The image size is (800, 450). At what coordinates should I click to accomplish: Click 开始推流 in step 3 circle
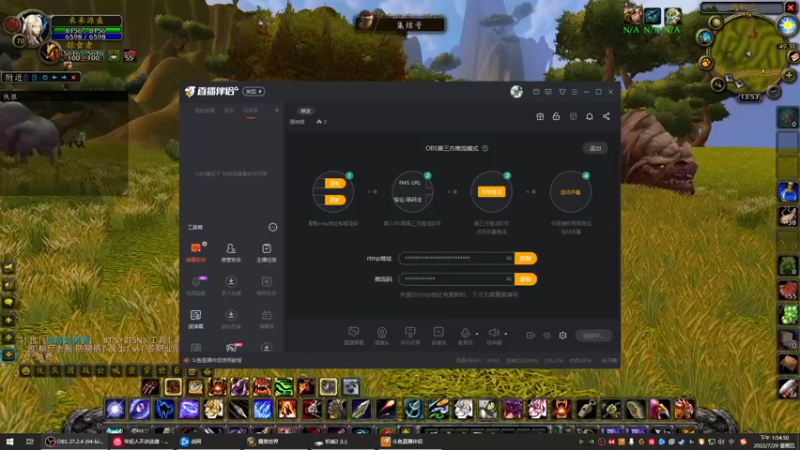[491, 192]
